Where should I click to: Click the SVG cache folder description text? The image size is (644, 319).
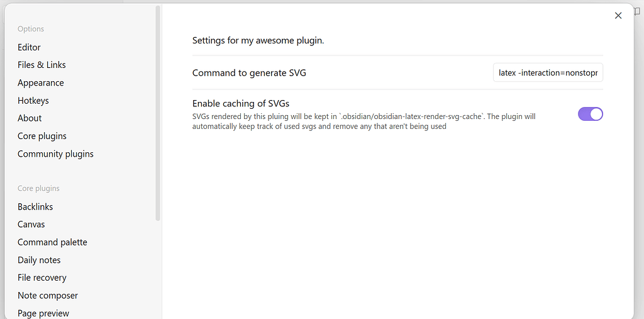click(364, 121)
